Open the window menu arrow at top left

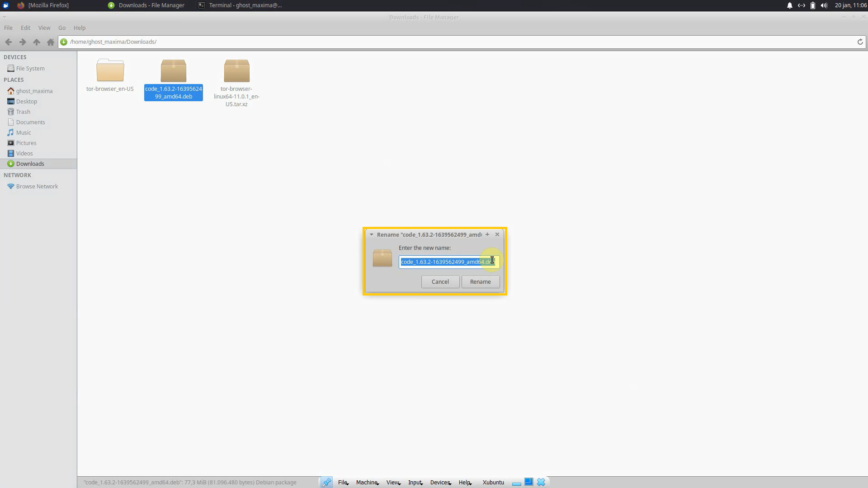5,17
